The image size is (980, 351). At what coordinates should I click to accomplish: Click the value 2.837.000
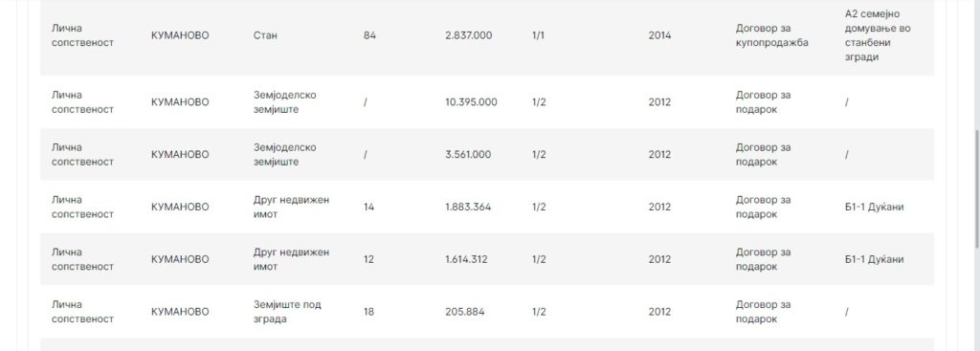pyautogui.click(x=468, y=35)
